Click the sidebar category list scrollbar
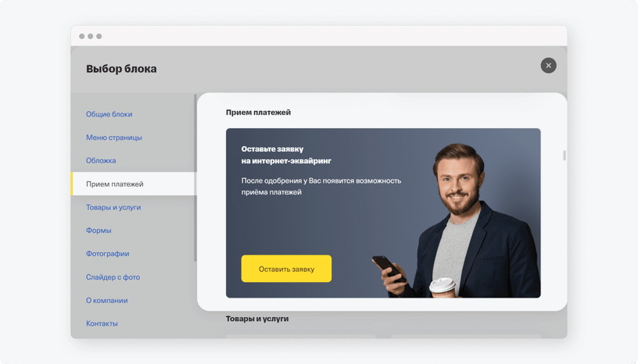This screenshot has height=364, width=638. click(195, 178)
